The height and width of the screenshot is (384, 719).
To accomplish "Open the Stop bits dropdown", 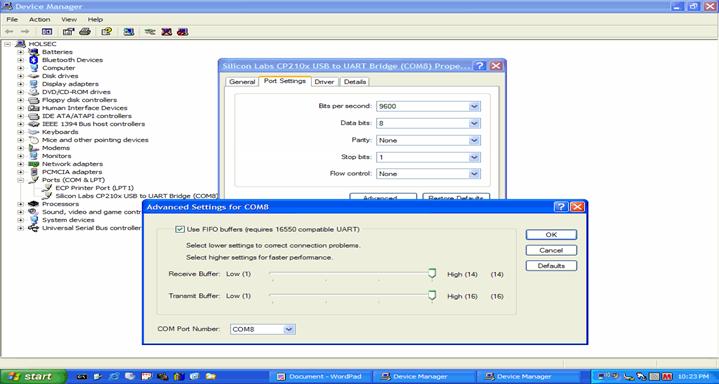I will [x=474, y=157].
